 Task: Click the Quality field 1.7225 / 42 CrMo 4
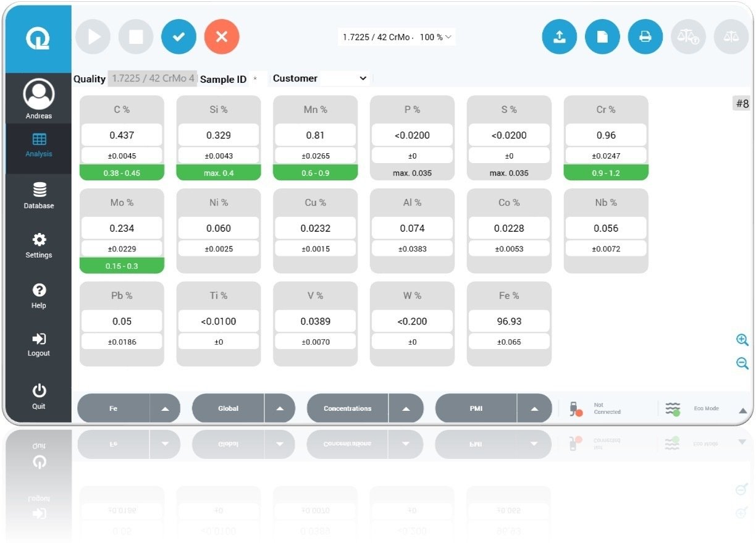point(153,78)
